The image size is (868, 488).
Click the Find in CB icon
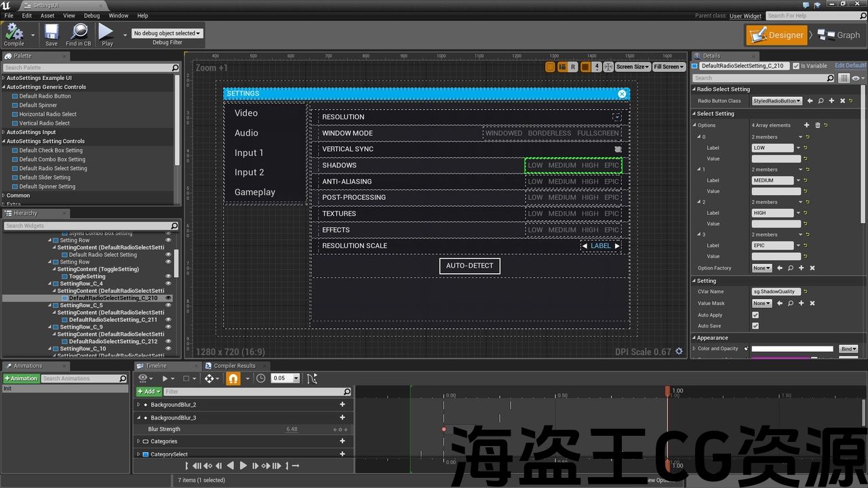coord(79,32)
